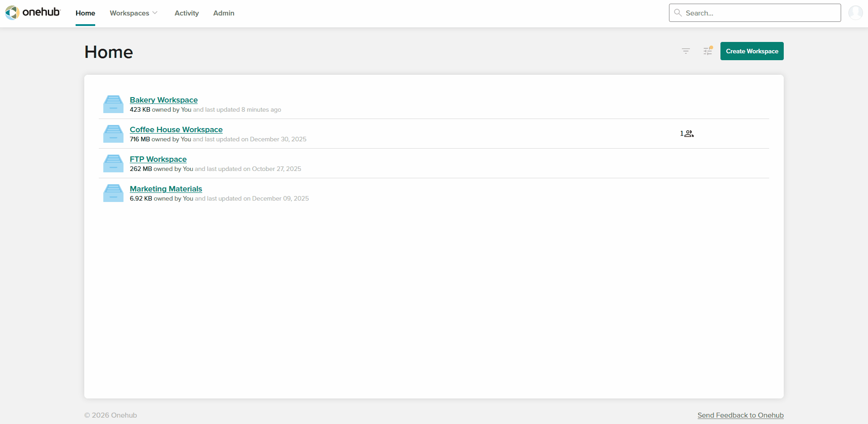The width and height of the screenshot is (868, 424).
Task: Click the user avatar icon
Action: (856, 13)
